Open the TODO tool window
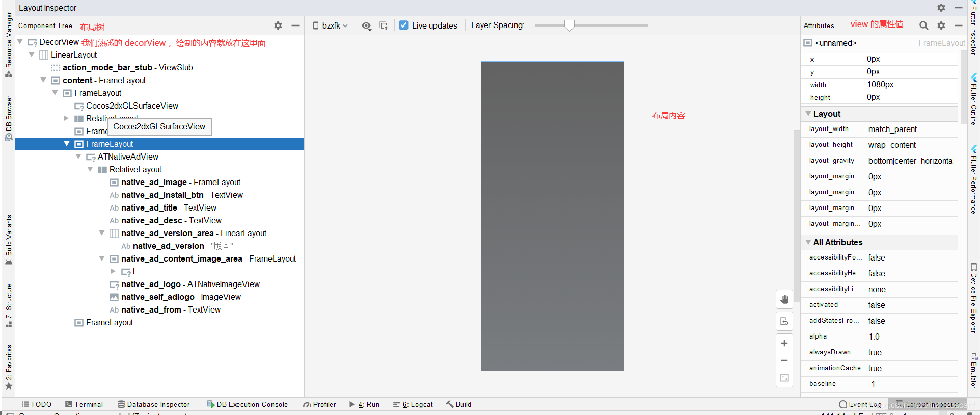The image size is (980, 415). [x=37, y=404]
